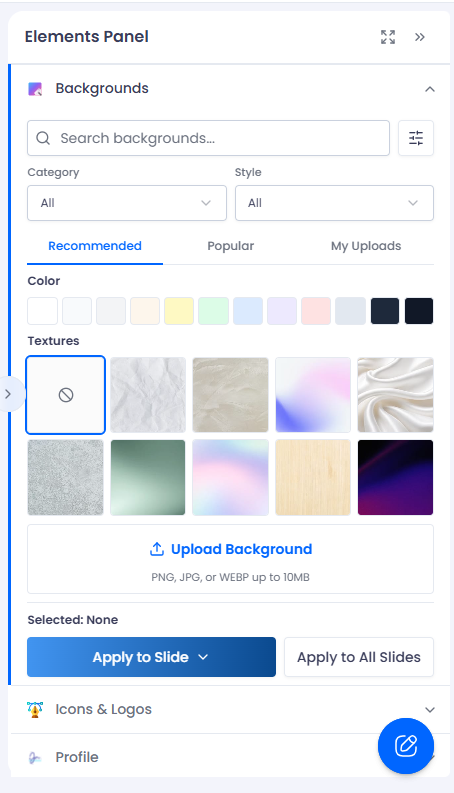The image size is (454, 793).
Task: Pick the lavender color swatch
Action: (282, 311)
